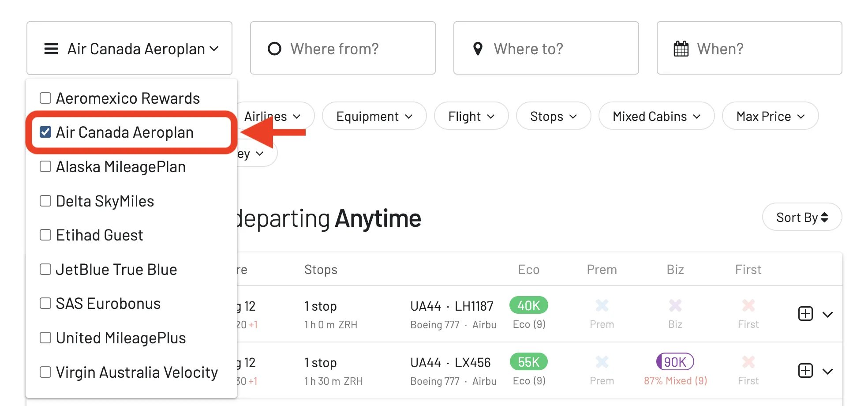Image resolution: width=868 pixels, height=406 pixels.
Task: Tick Virgin Australia Velocity checkbox
Action: tap(45, 372)
